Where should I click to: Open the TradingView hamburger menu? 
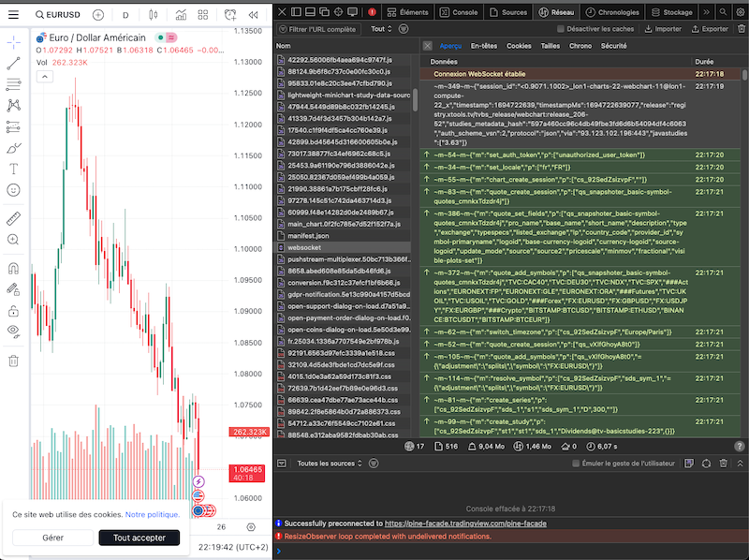[x=13, y=15]
